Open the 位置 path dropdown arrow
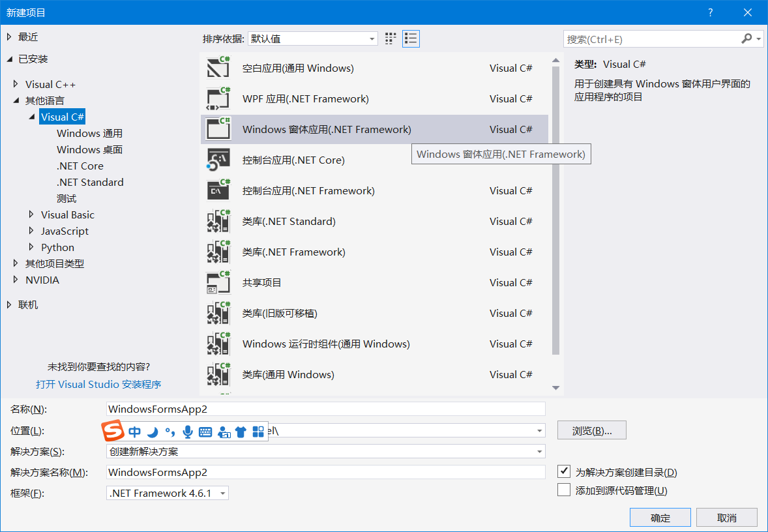This screenshot has width=768, height=532. (x=539, y=431)
